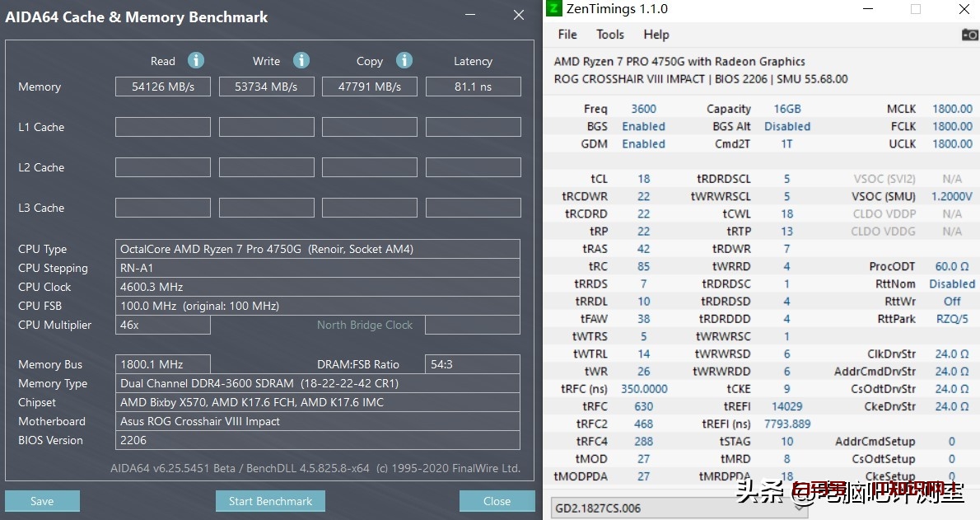
Task: Open the File menu in ZenTimings
Action: point(567,35)
